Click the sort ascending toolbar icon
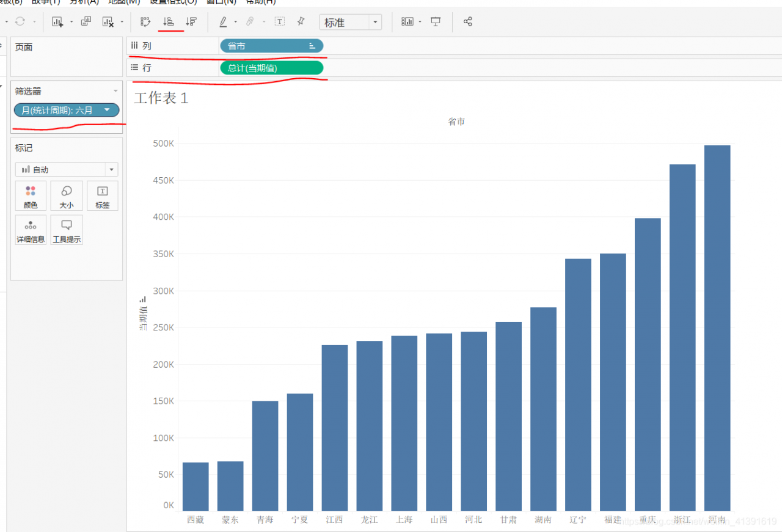This screenshot has height=532, width=782. click(x=168, y=22)
